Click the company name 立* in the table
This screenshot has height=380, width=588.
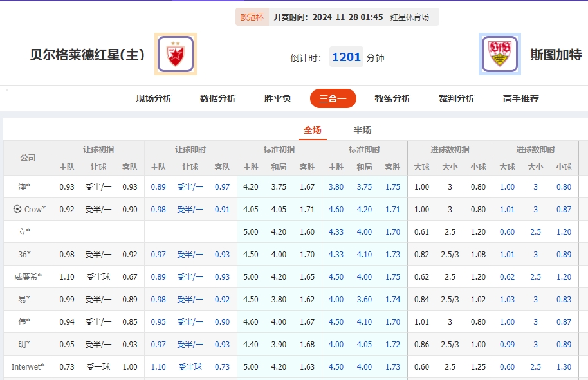pyautogui.click(x=23, y=231)
